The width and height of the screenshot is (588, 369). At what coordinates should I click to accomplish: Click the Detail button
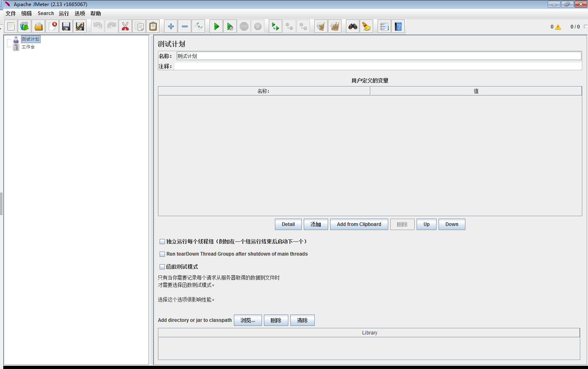288,224
